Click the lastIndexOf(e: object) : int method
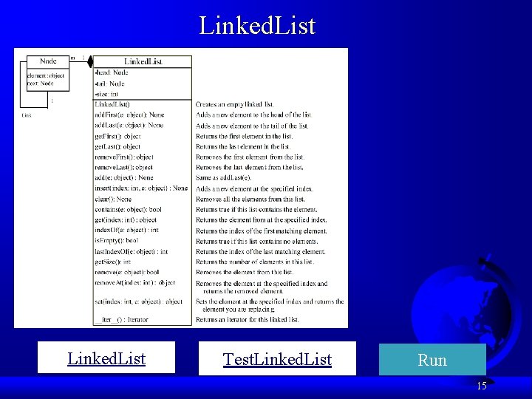The height and width of the screenshot is (399, 532). click(132, 252)
